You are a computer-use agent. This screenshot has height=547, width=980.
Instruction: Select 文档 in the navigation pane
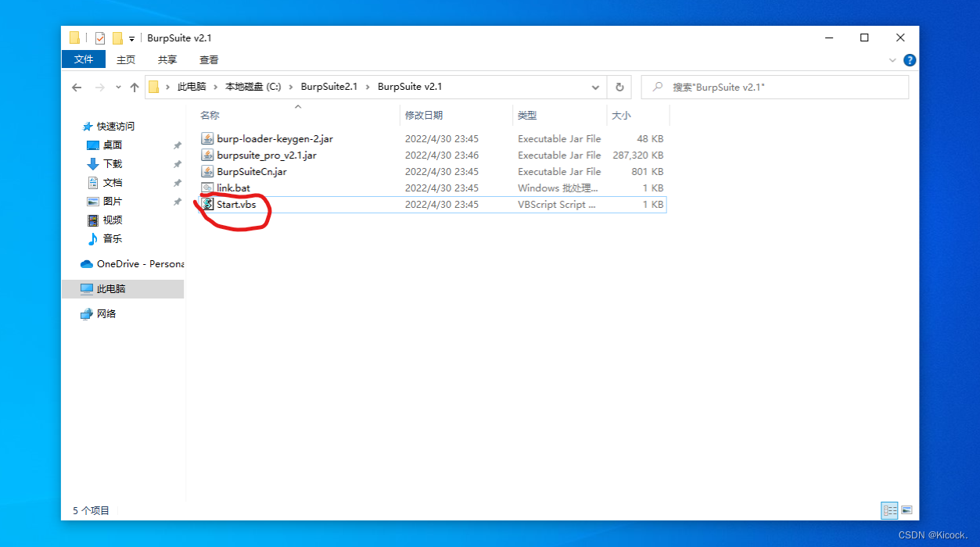click(113, 183)
